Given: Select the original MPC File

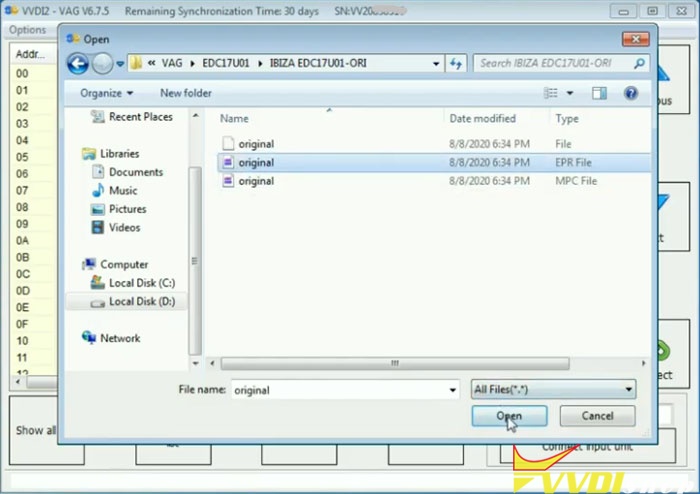Looking at the screenshot, I should [x=433, y=181].
